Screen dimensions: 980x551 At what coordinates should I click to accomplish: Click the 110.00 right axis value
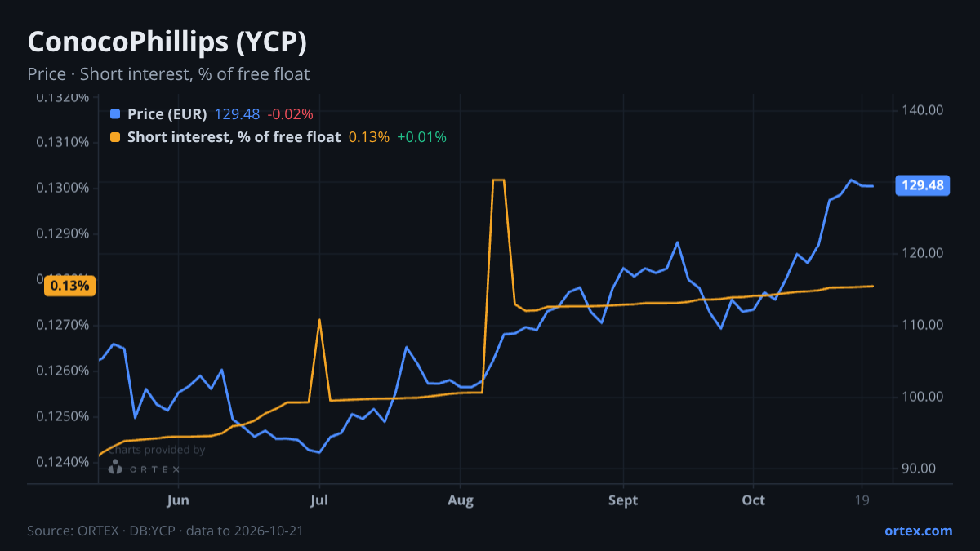923,325
